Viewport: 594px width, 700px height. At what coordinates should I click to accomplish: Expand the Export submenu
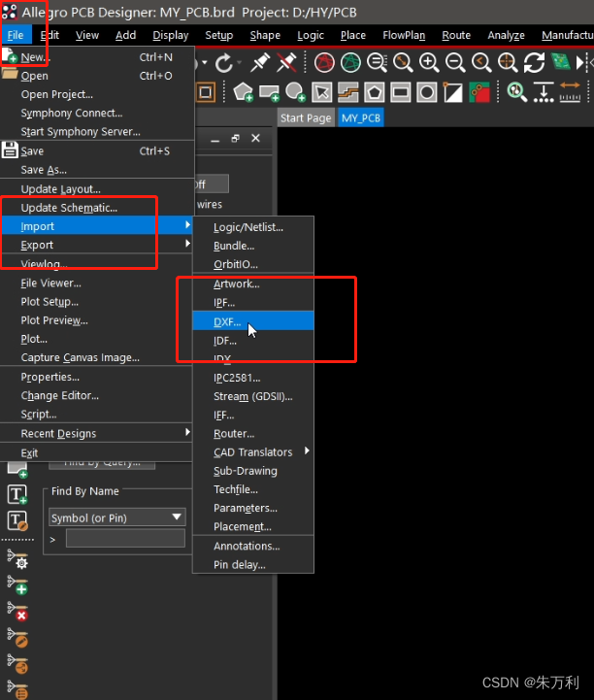pos(187,244)
